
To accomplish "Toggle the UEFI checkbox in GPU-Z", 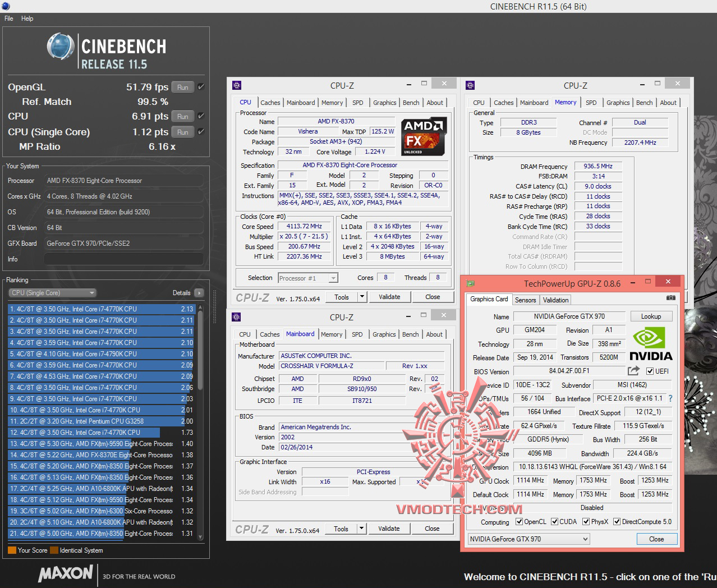I will pyautogui.click(x=650, y=371).
